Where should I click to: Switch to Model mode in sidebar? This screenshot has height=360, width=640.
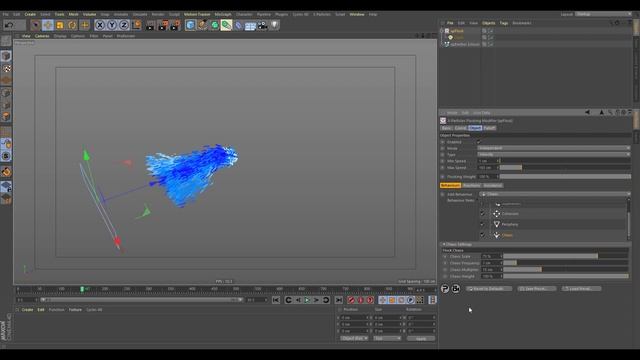coord(6,56)
